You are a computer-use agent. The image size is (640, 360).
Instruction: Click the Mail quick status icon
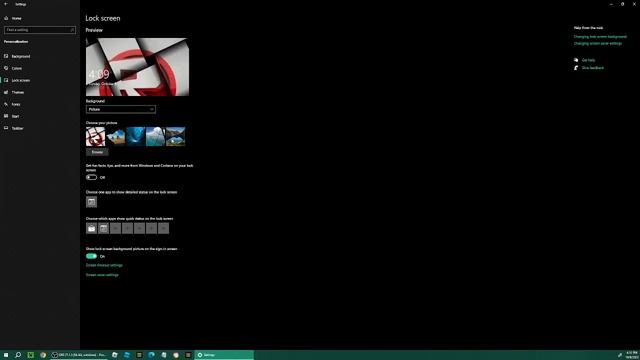point(91,229)
